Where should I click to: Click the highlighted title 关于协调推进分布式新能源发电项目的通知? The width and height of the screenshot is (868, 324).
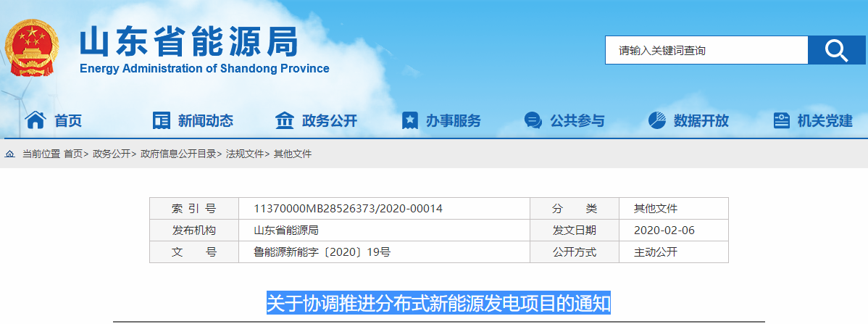point(438,304)
